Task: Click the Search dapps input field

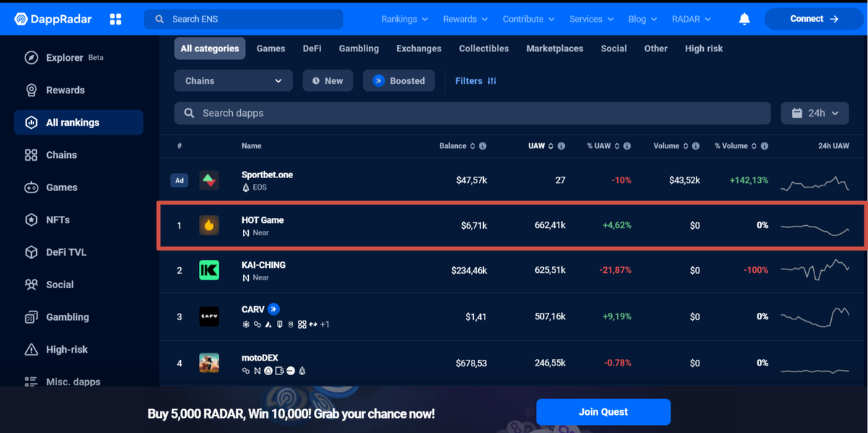Action: pos(472,113)
